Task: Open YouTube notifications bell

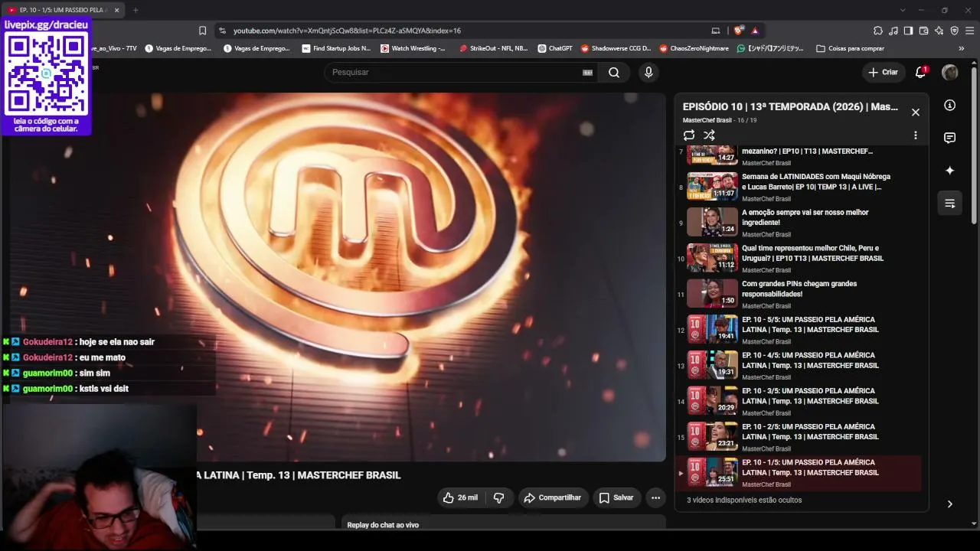Action: [x=921, y=72]
